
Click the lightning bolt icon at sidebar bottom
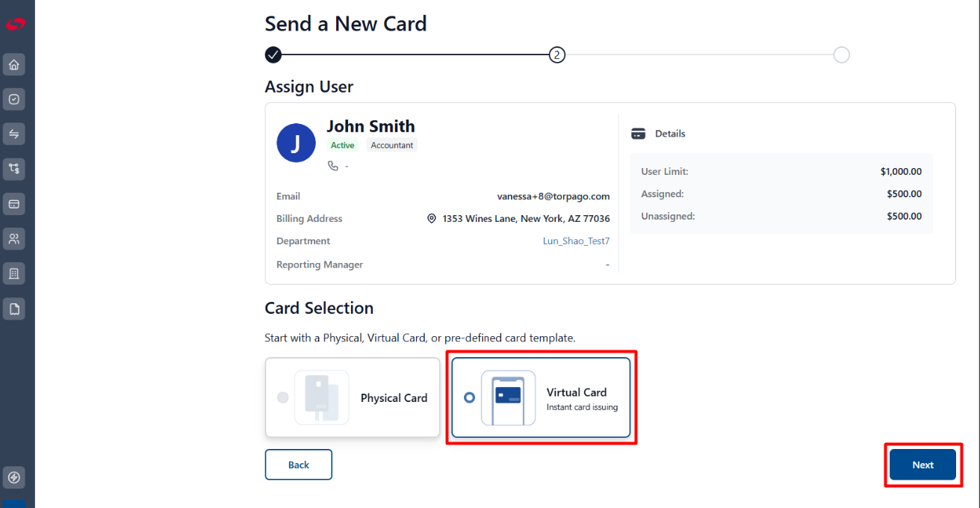pyautogui.click(x=13, y=477)
